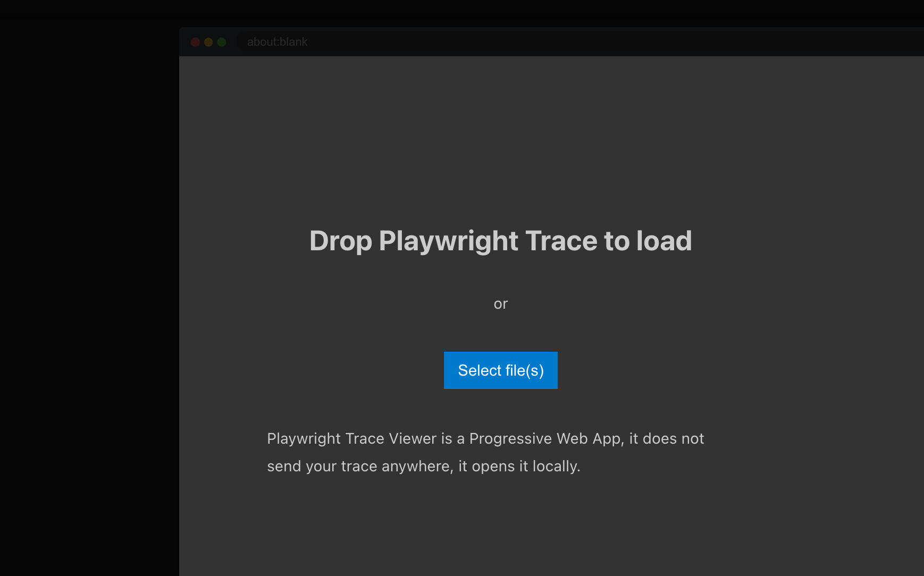Click the red close window dot
924x576 pixels.
[195, 42]
